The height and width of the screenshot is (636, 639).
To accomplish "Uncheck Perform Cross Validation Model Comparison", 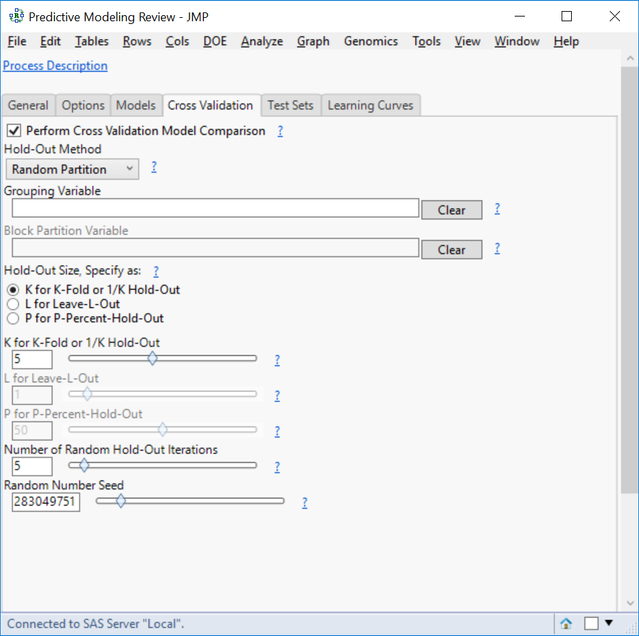I will (14, 131).
